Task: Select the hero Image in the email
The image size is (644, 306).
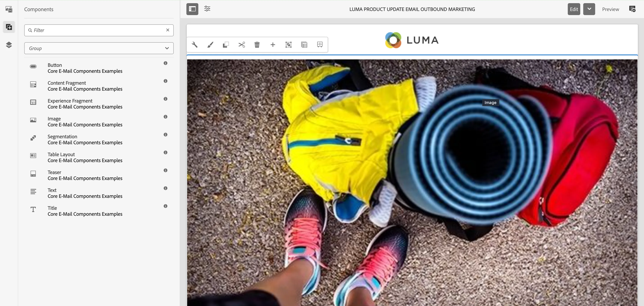Action: pos(412,182)
